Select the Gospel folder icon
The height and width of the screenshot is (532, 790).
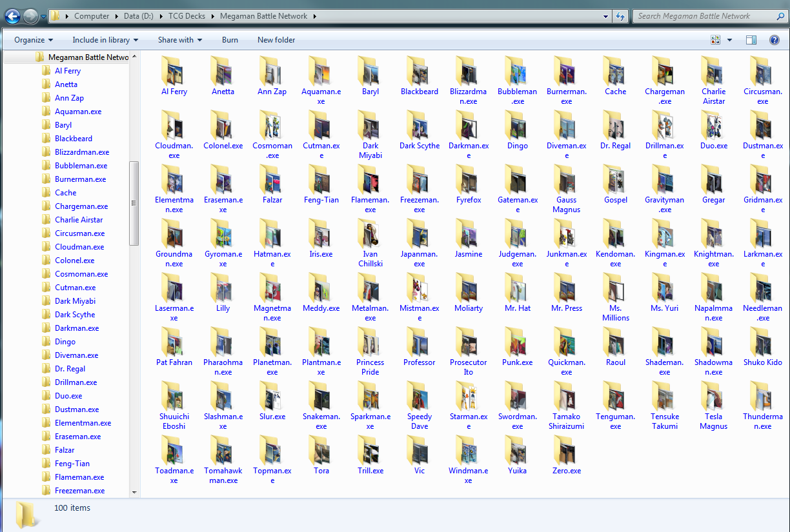[x=615, y=179]
